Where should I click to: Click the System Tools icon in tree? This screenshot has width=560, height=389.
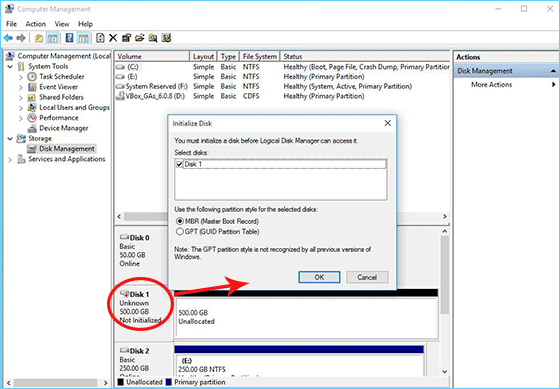21,66
